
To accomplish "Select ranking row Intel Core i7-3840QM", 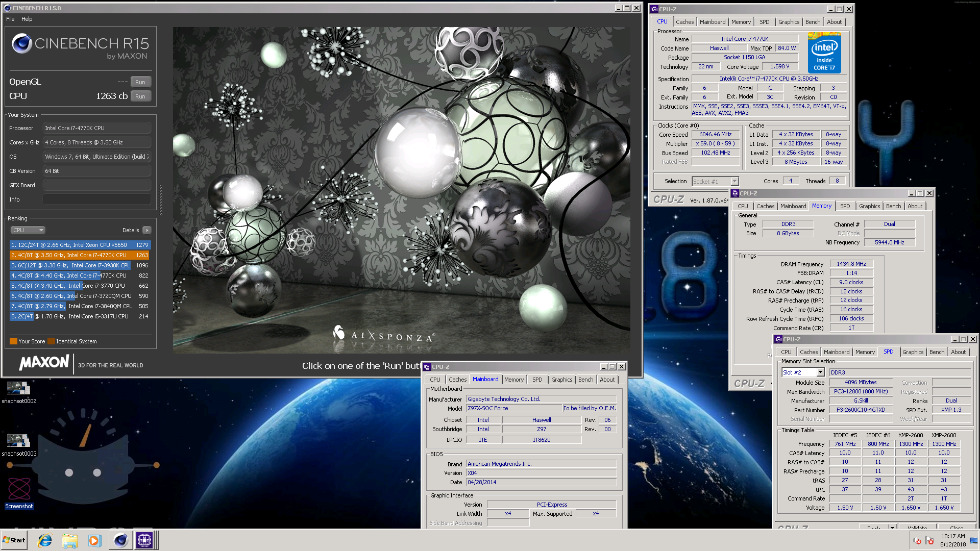I will (80, 306).
